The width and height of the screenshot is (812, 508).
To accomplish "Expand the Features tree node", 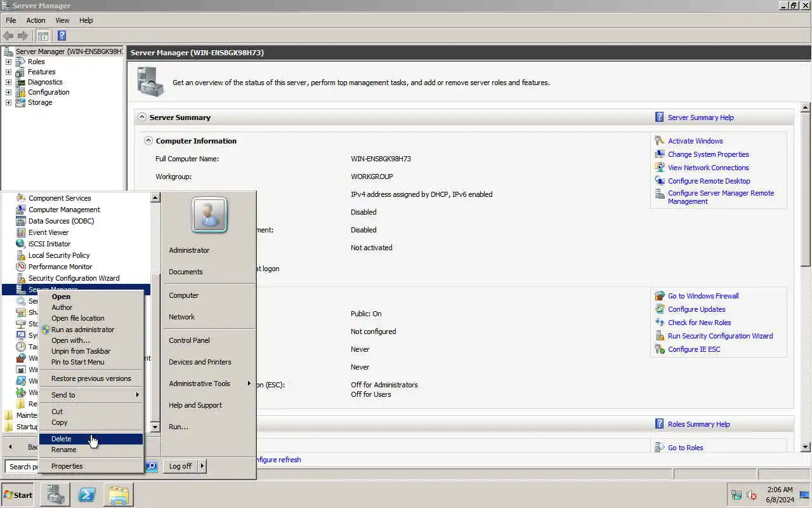I will (x=8, y=72).
